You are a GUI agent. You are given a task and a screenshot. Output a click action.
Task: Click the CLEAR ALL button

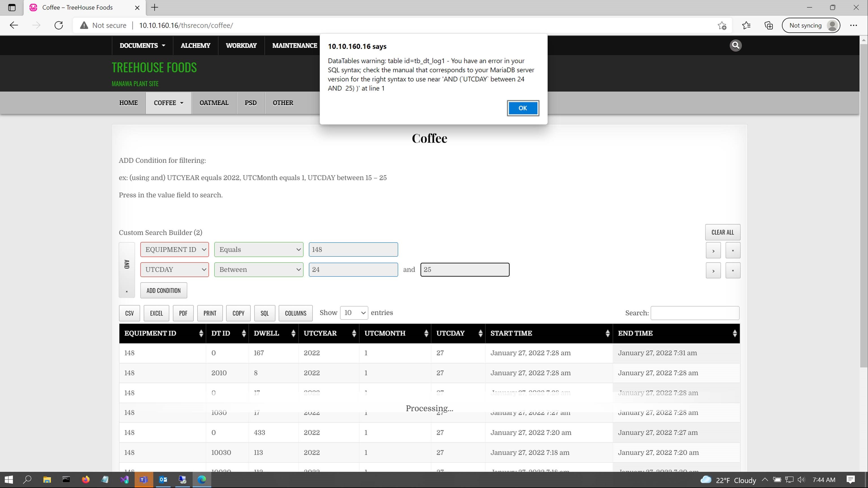(722, 232)
